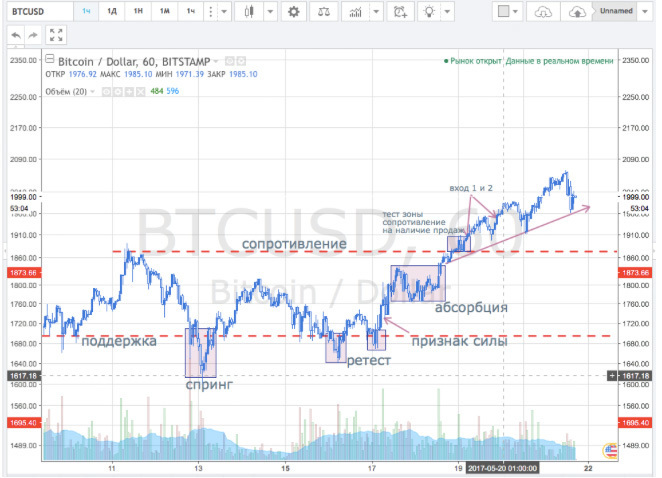Open layout selection dropdown arrow
Screen dimensions: 662x478
point(515,11)
